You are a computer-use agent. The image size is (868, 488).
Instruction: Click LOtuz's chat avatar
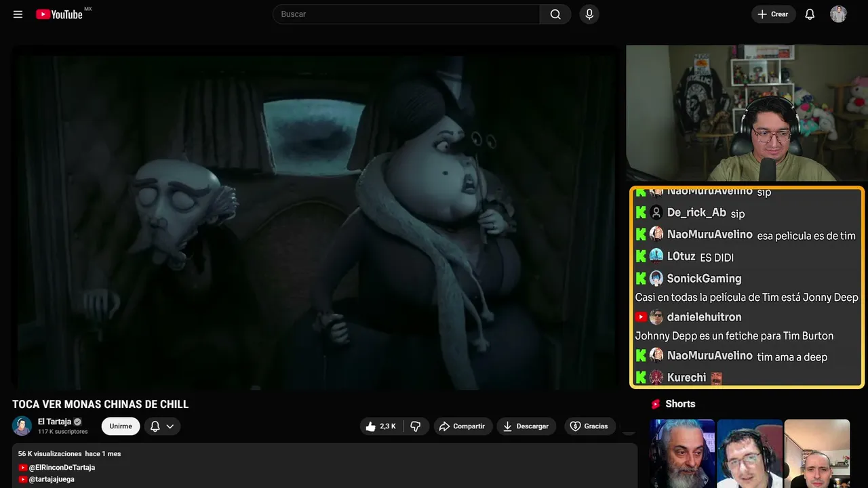click(x=656, y=256)
